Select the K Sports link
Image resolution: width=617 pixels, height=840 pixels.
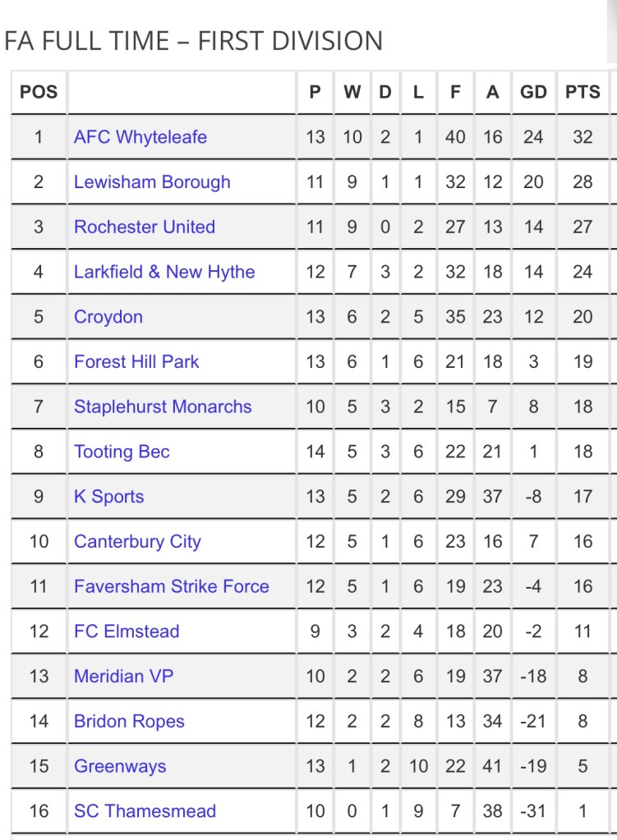[x=108, y=497]
